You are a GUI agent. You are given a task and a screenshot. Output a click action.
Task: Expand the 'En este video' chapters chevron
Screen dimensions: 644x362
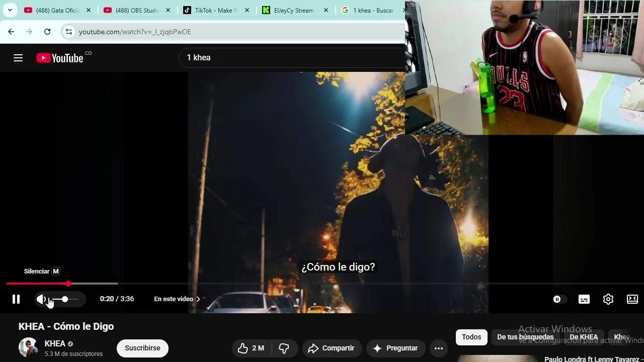[x=198, y=299]
